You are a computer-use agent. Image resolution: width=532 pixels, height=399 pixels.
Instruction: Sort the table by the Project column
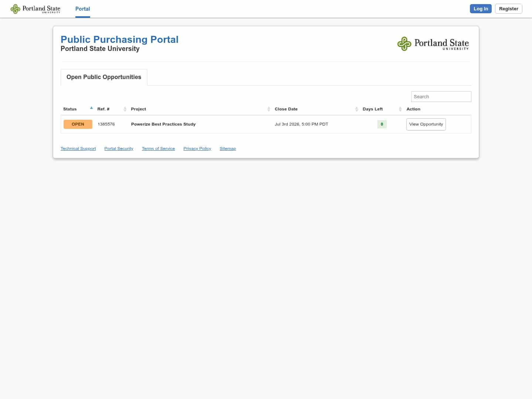[200, 109]
